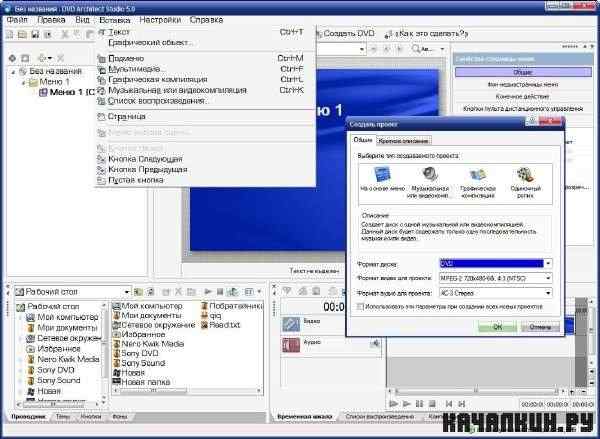
Task: Open the Конечное действие properties section
Action: pos(523,96)
